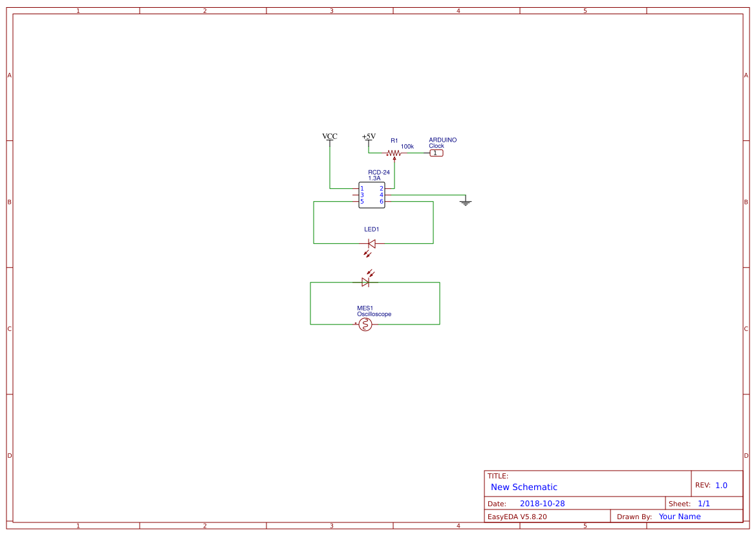Click the photodiode symbol above MES1
This screenshot has height=536, width=756.
365,282
